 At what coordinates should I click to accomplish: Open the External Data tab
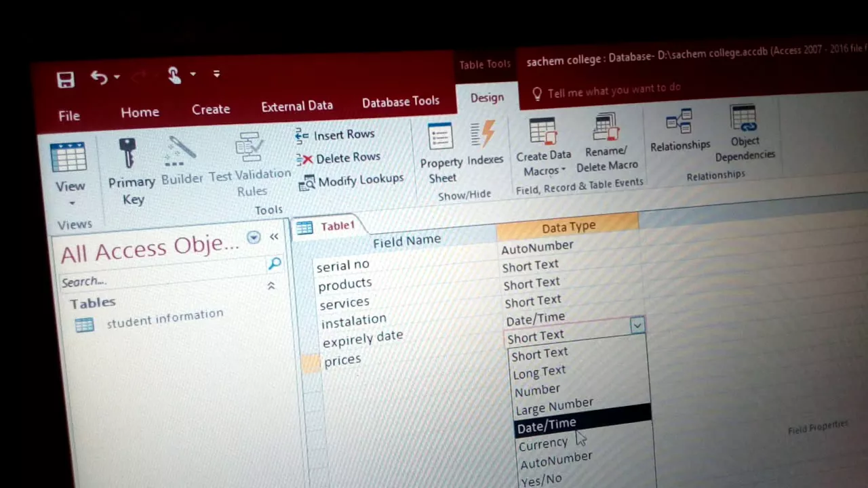click(296, 106)
